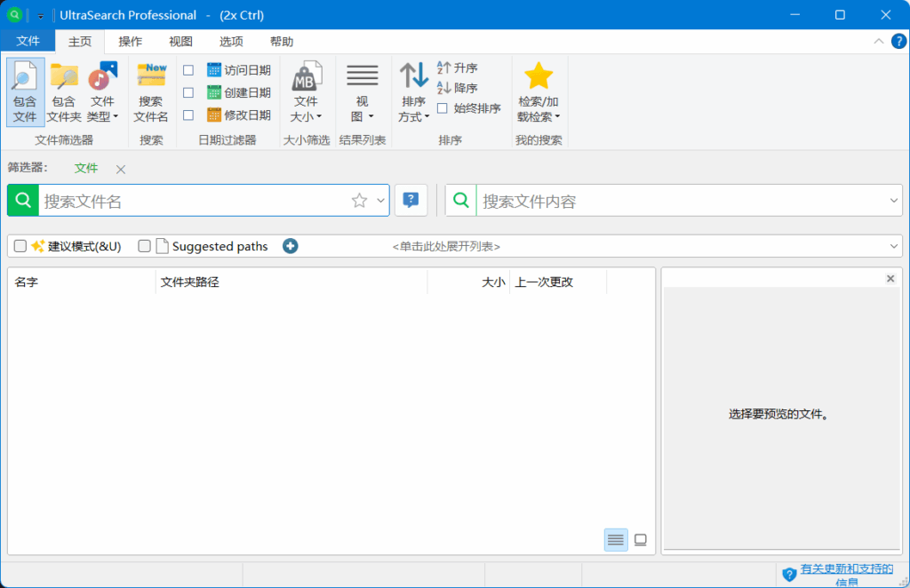Select the 包含文件夹 filter tool

63,91
